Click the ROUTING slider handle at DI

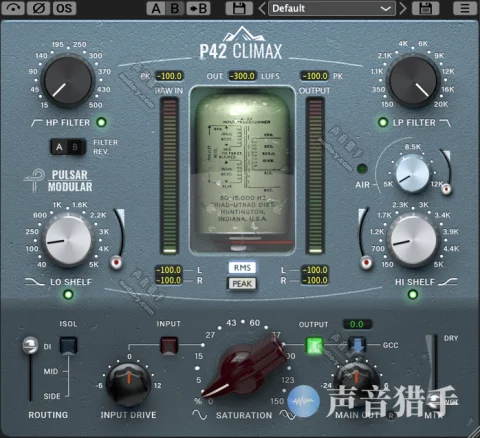[x=30, y=345]
